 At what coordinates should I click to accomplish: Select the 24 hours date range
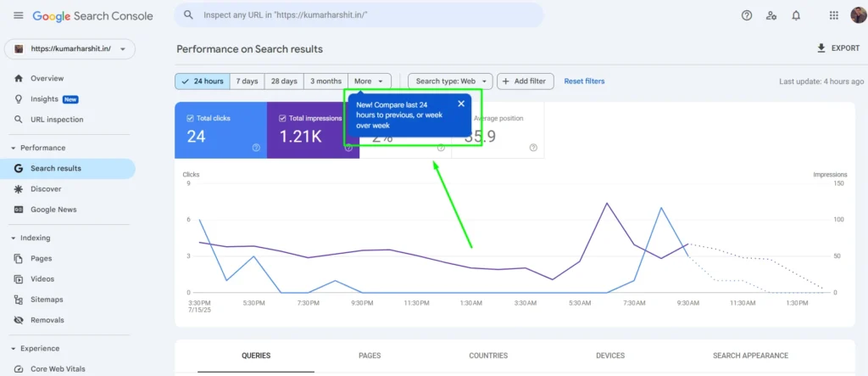pos(203,81)
